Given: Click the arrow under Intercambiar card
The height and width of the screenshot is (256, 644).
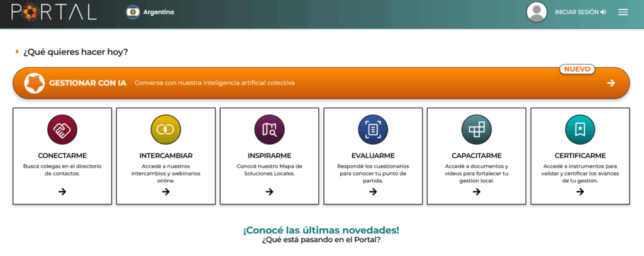Looking at the screenshot, I should click(165, 192).
